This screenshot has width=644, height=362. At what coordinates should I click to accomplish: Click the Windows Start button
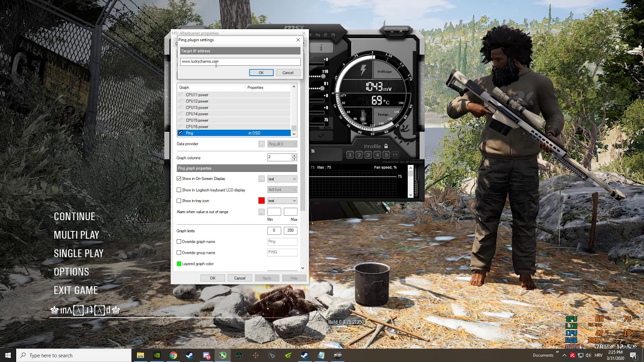coord(8,355)
